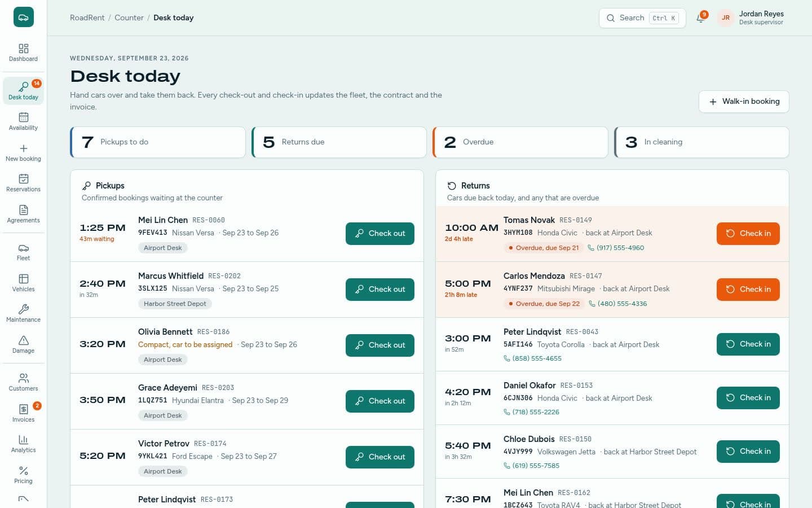Click the notifications bell icon
The image size is (812, 508).
700,17
